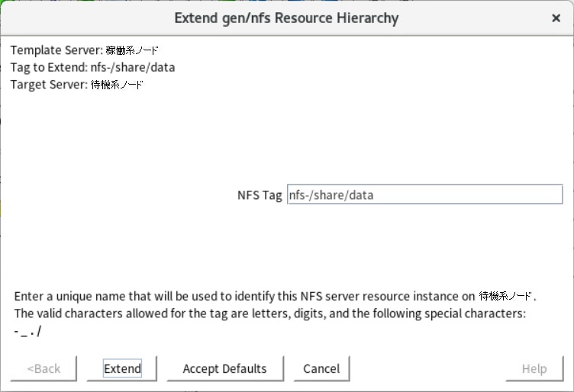Open Help for this dialog
574x392 pixels.
[x=534, y=368]
